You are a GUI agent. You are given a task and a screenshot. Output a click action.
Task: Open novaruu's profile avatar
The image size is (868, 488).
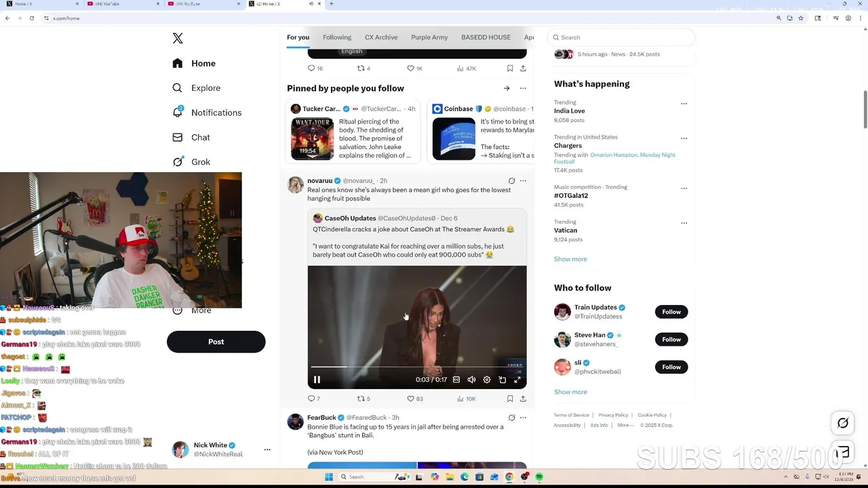click(x=296, y=185)
